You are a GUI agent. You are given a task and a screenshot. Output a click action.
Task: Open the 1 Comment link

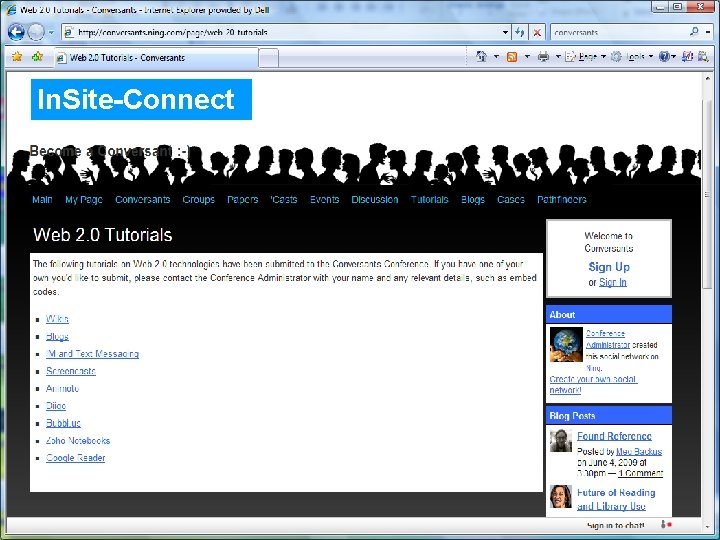click(x=641, y=473)
